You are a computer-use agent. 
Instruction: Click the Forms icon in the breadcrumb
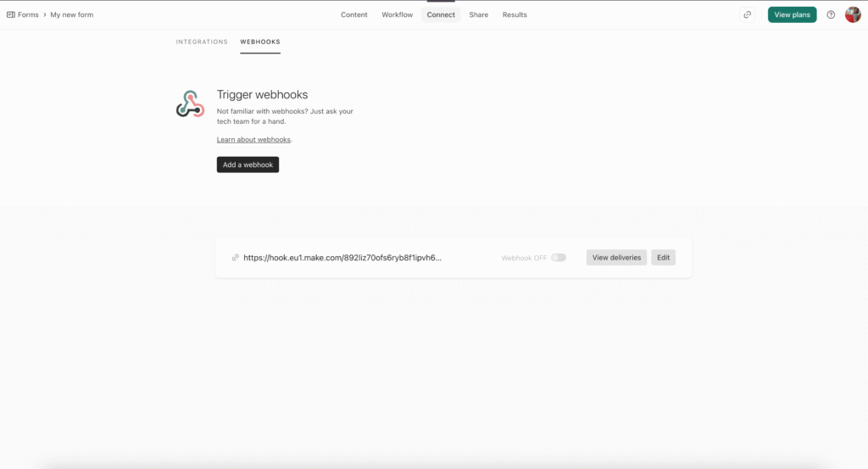pyautogui.click(x=11, y=14)
